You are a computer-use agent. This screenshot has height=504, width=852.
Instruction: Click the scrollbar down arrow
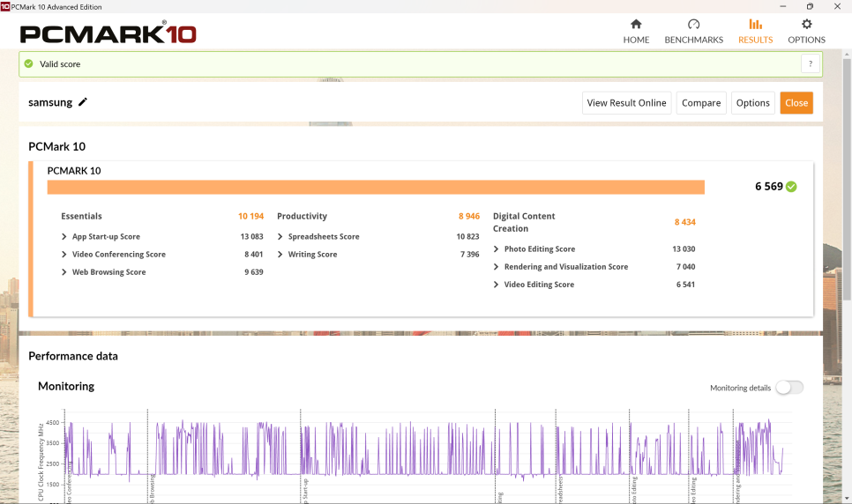(x=847, y=498)
